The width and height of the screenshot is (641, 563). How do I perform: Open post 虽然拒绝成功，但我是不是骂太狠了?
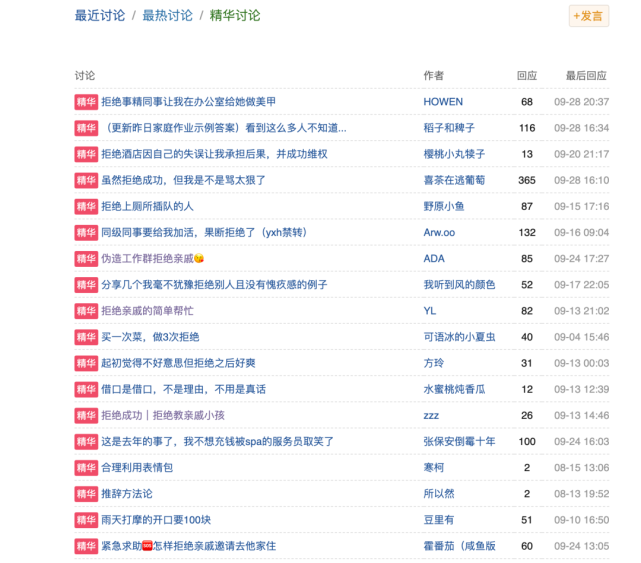tap(184, 180)
